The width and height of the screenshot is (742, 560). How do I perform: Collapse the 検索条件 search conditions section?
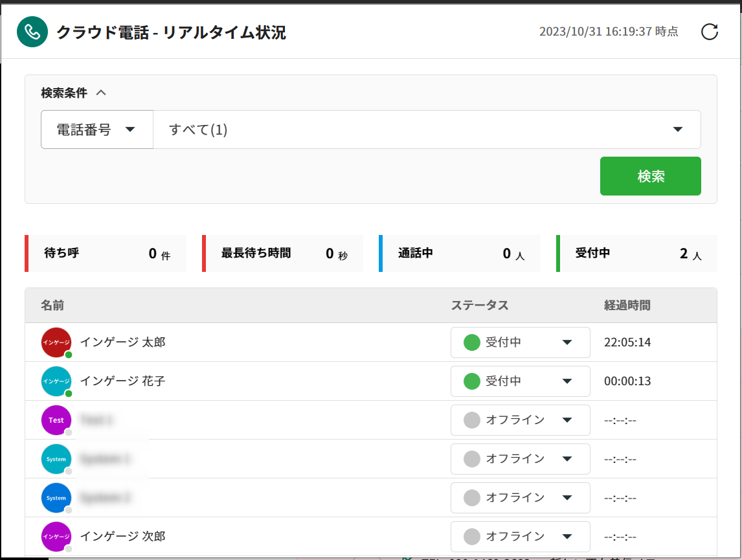(x=100, y=93)
